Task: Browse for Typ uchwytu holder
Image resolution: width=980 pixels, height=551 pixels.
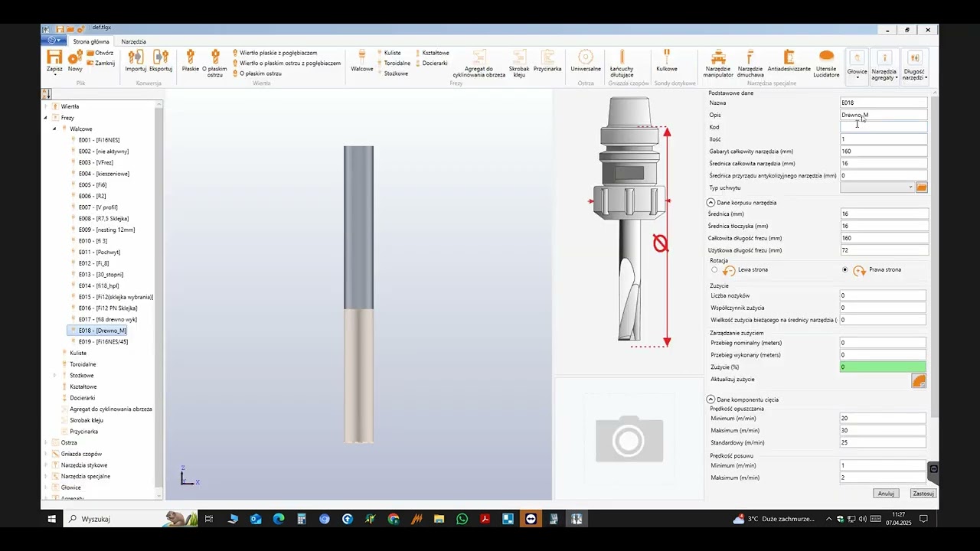Action: point(922,187)
